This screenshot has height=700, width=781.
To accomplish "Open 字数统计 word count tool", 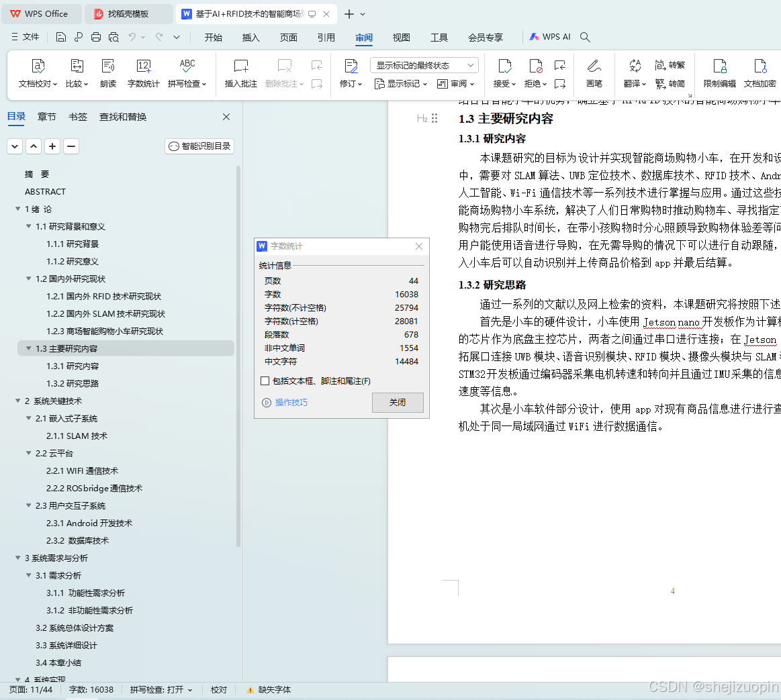I will [x=144, y=73].
